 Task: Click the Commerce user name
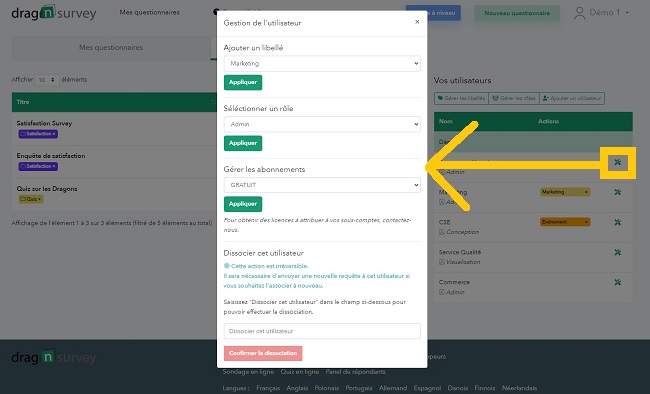click(x=454, y=282)
